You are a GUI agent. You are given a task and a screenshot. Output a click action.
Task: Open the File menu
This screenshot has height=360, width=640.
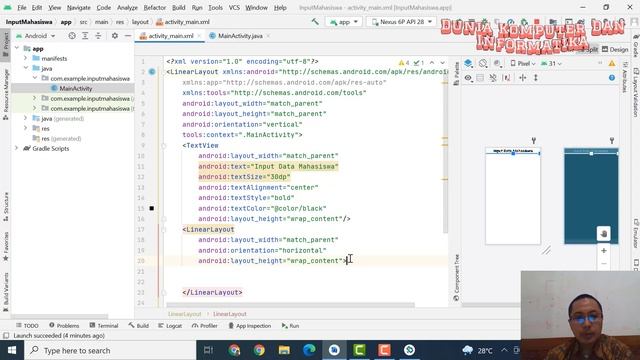pyautogui.click(x=22, y=8)
